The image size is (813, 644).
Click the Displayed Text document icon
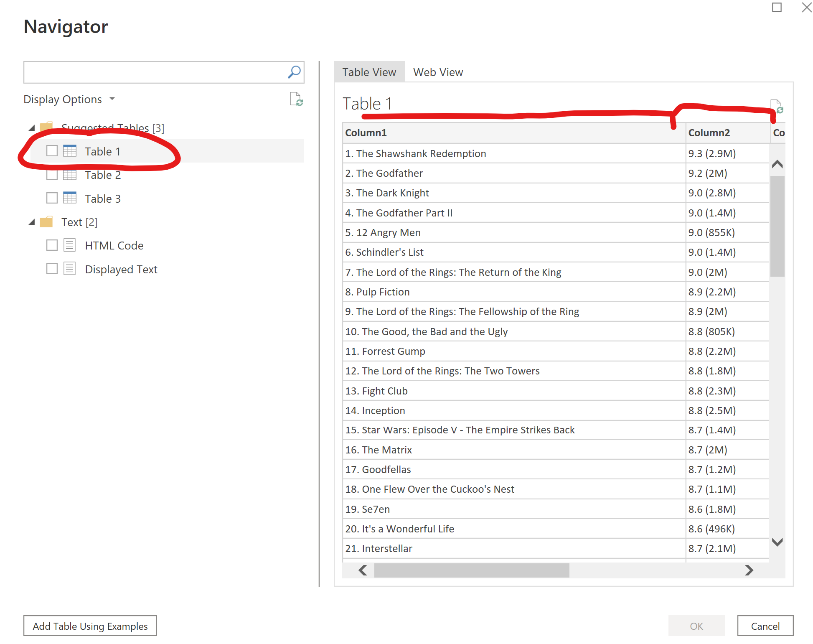coord(70,269)
